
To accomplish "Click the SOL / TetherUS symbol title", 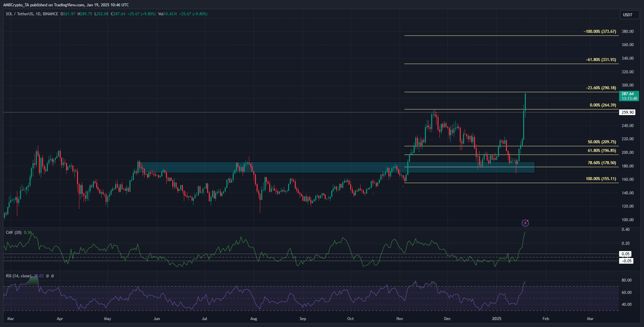I will coord(32,14).
